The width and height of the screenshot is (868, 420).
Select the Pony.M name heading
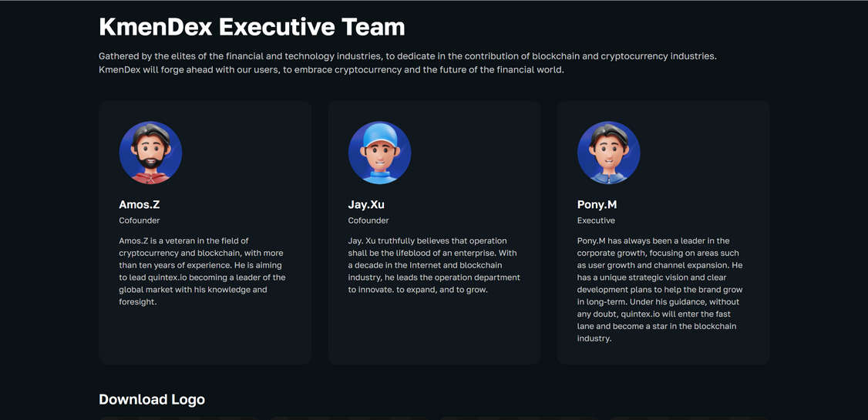point(597,204)
